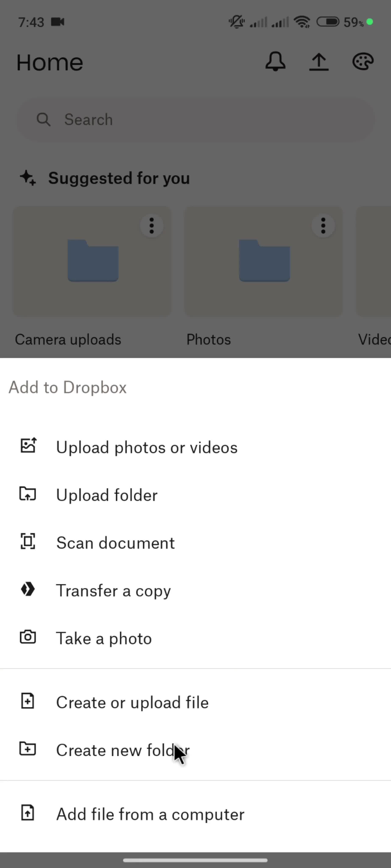Click the Transfer a copy icon
391x868 pixels.
[28, 589]
